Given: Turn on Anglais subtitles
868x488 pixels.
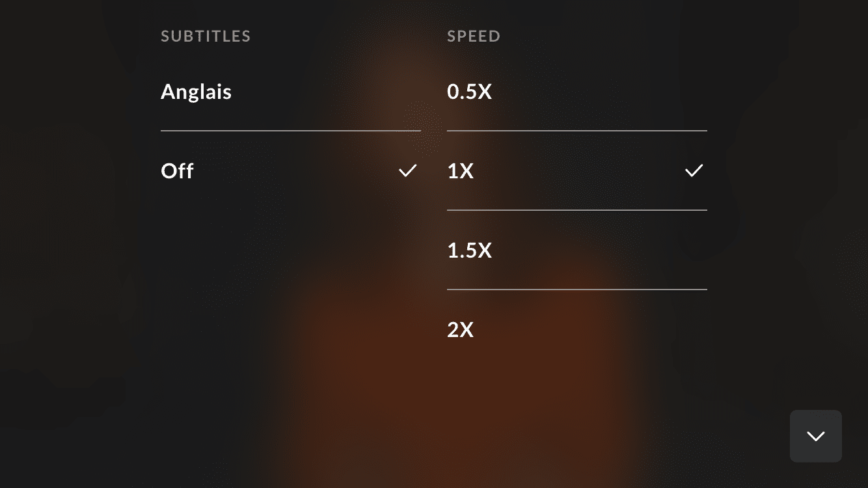Looking at the screenshot, I should 197,92.
